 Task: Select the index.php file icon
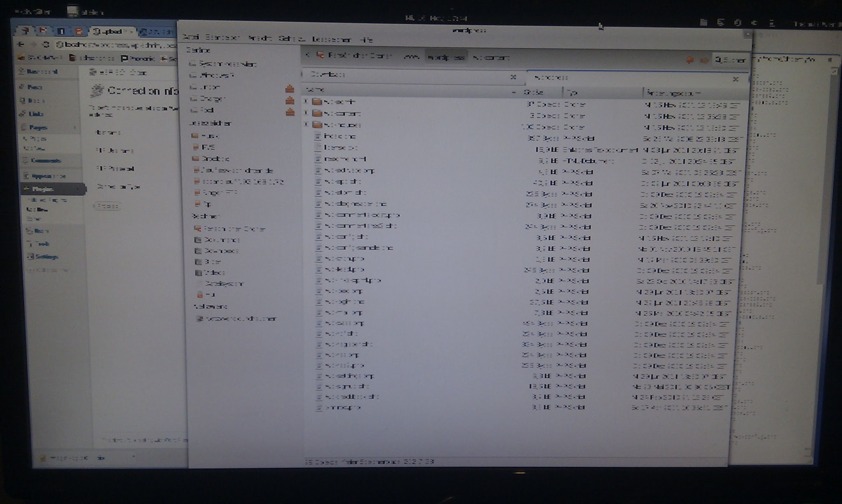[x=318, y=136]
